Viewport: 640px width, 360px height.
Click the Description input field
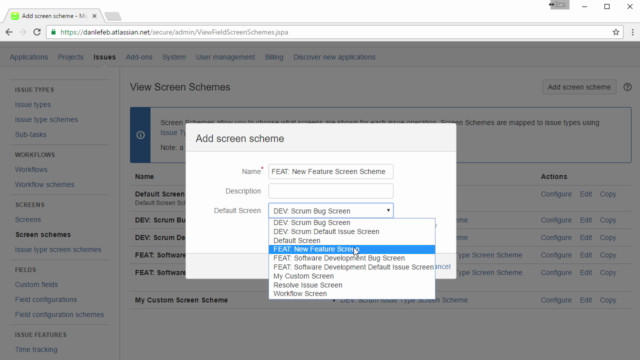coord(331,191)
